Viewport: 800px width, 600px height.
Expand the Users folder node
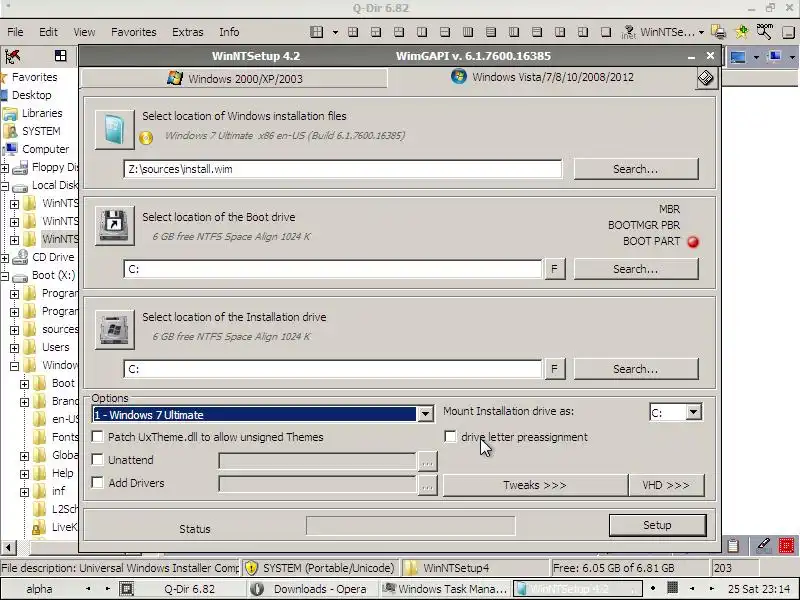click(14, 348)
